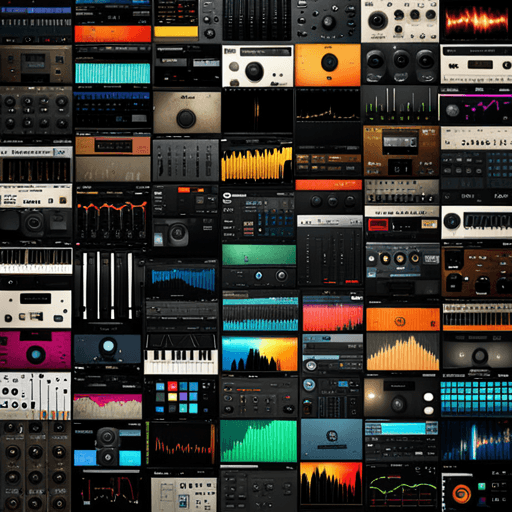Click the piano keyboard below the envelope graph

[x=181, y=361]
